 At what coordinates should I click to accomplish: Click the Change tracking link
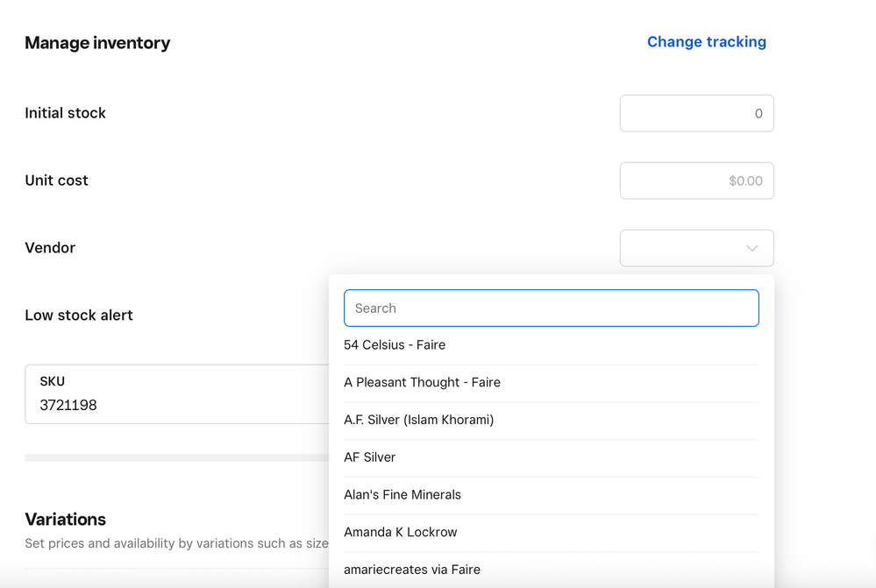tap(706, 42)
